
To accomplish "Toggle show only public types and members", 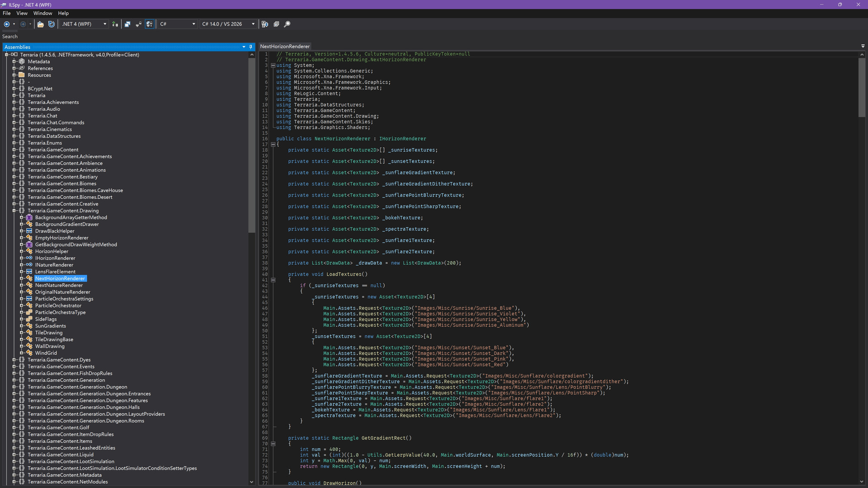I will pyautogui.click(x=127, y=24).
